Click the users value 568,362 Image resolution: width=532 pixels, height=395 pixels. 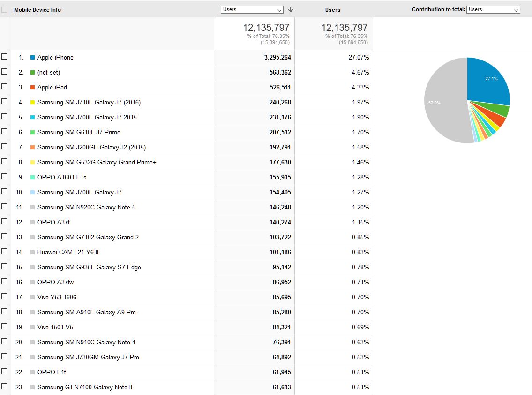click(280, 72)
